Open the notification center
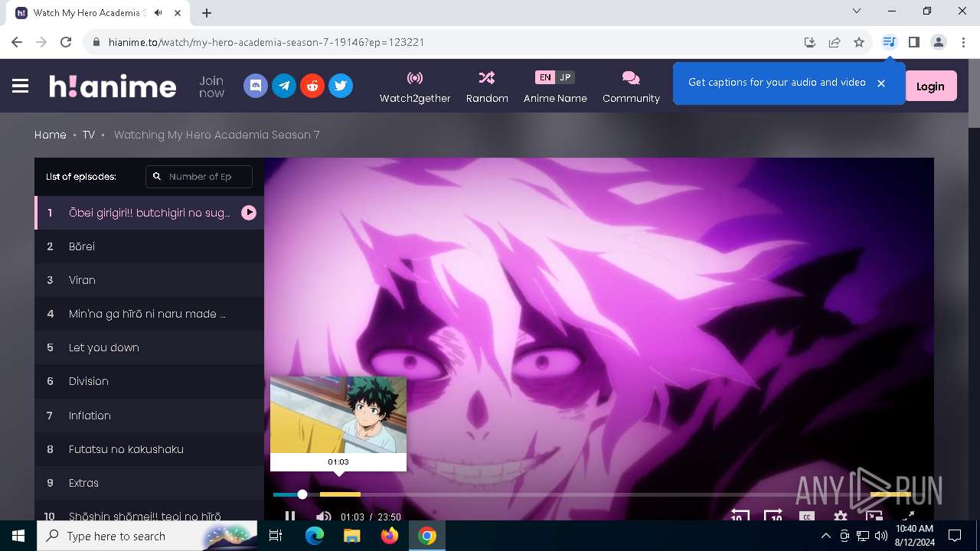Image resolution: width=980 pixels, height=551 pixels. point(955,536)
